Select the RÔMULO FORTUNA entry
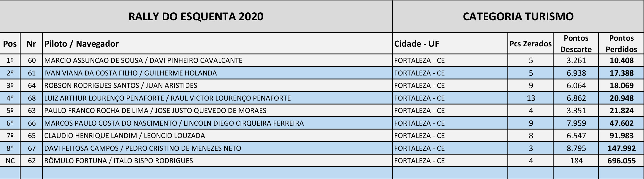The image size is (644, 179). [119, 161]
